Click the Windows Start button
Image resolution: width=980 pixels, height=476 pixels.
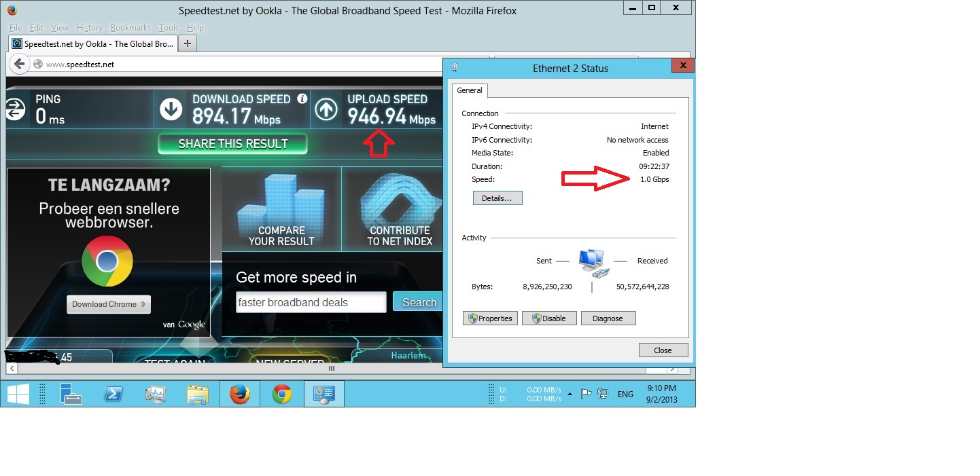coord(18,394)
